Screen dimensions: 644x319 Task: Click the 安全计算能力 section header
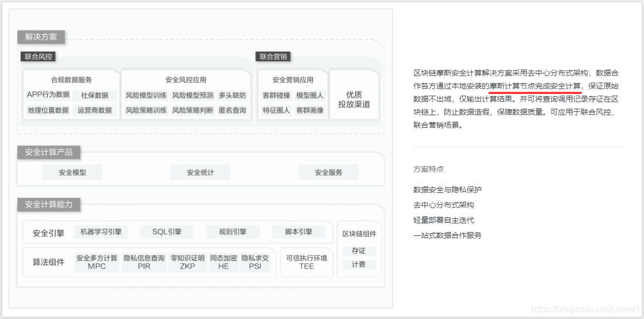49,204
